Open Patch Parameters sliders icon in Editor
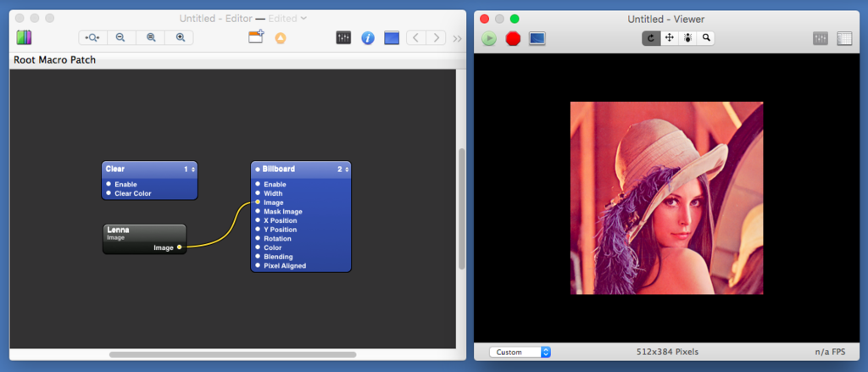This screenshot has width=868, height=372. (x=344, y=37)
